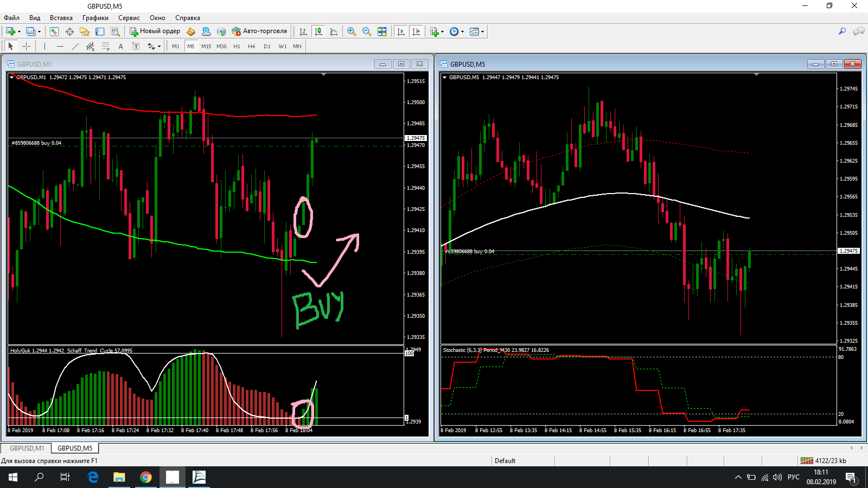Open a new chart window
868x488 pixels.
[x=10, y=31]
